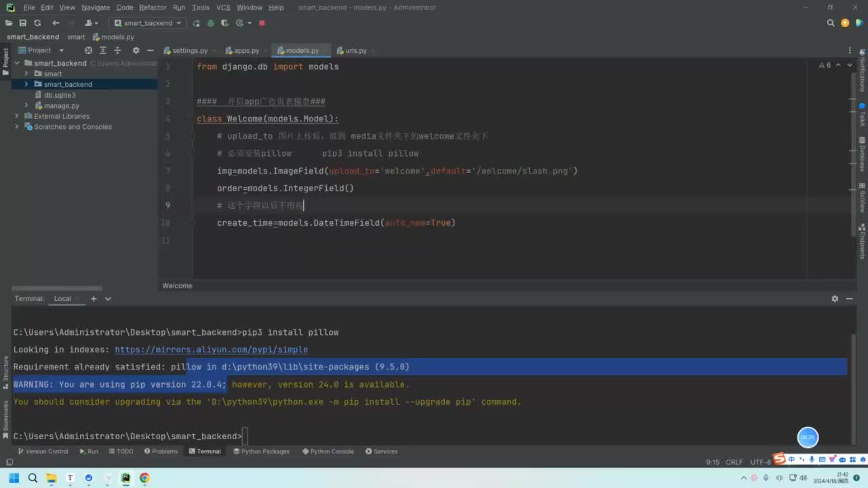Open the Python Console tool window
Viewport: 868px width, 488px height.
point(328,451)
